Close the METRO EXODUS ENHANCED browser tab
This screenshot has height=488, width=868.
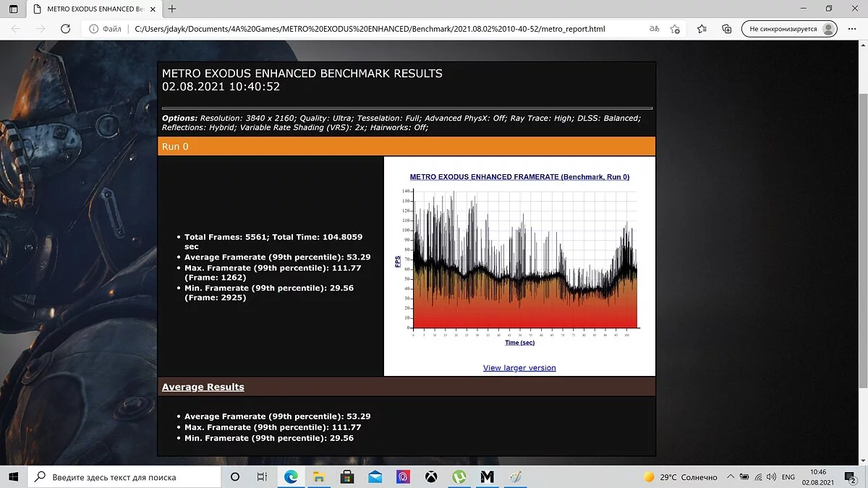(x=154, y=9)
